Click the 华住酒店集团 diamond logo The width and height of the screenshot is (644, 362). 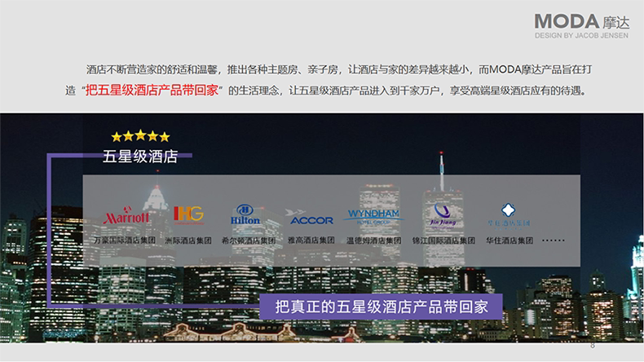point(509,215)
